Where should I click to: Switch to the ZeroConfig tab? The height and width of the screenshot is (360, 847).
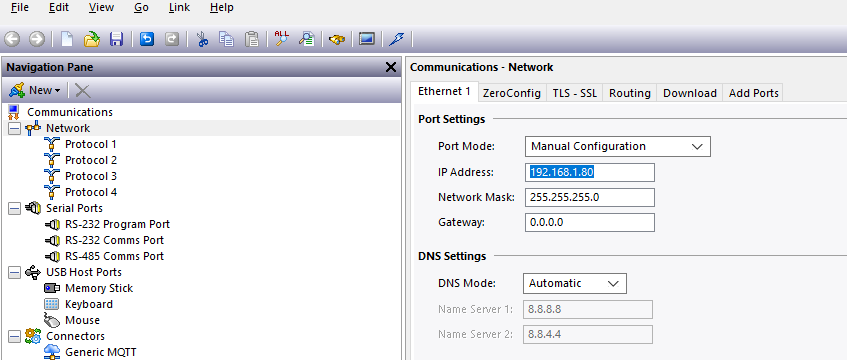(512, 93)
